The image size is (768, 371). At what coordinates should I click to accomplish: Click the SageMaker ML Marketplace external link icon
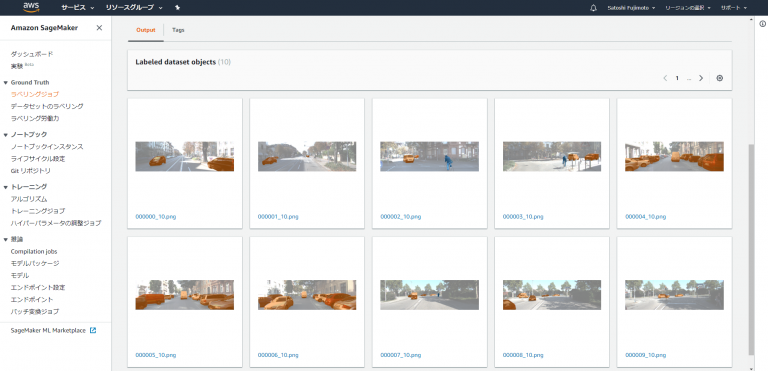(x=93, y=330)
